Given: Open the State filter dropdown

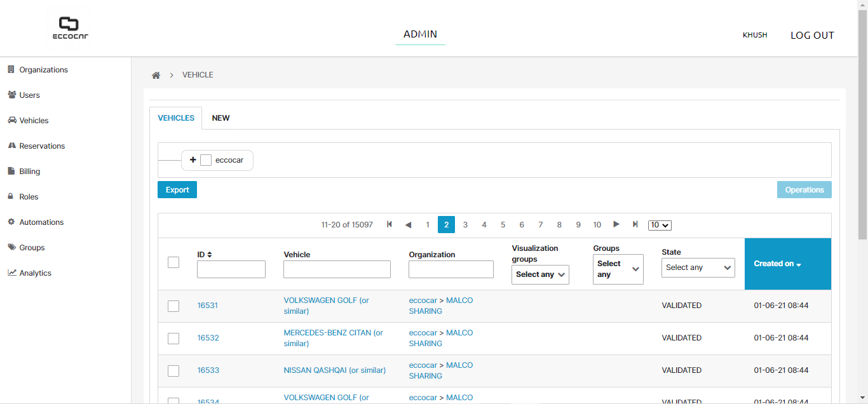Looking at the screenshot, I should click(x=698, y=267).
